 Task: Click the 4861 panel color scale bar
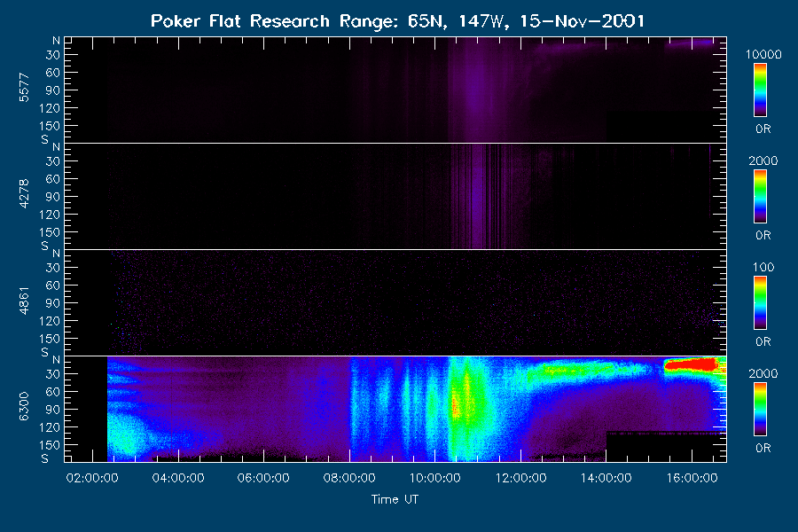coord(761,303)
